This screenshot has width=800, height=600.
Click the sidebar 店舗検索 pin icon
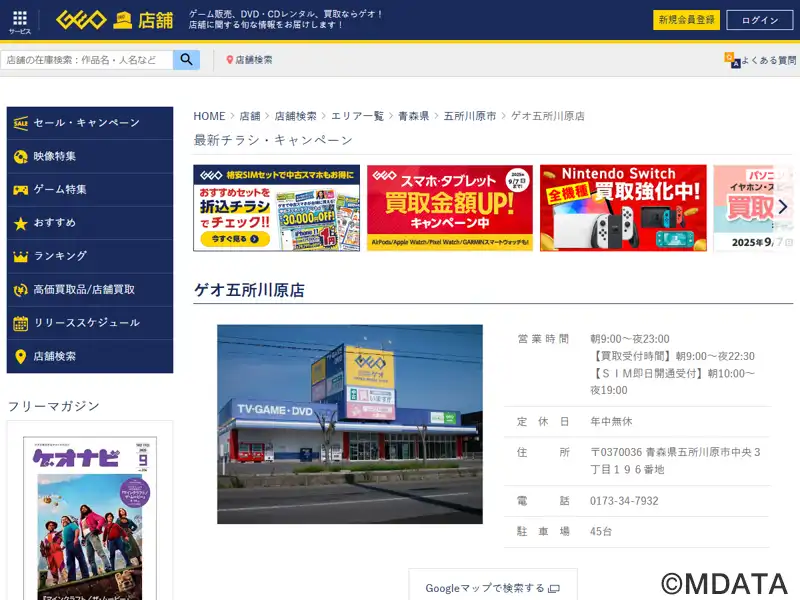(x=20, y=357)
